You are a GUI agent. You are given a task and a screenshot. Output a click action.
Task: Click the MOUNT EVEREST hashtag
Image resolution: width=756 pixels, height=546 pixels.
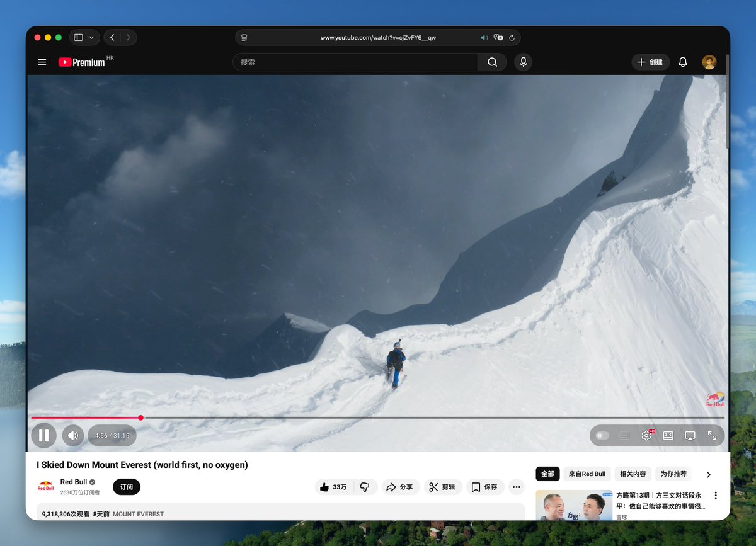coord(138,514)
